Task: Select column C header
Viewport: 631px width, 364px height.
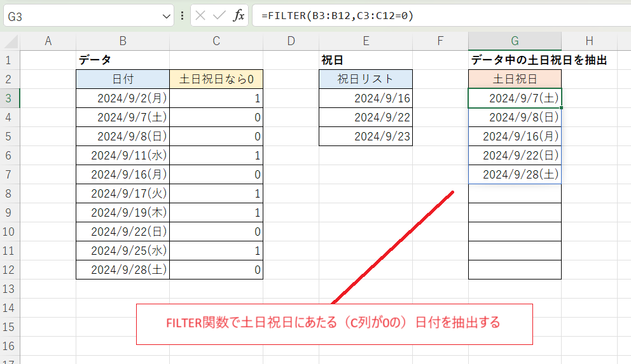Action: tap(216, 41)
